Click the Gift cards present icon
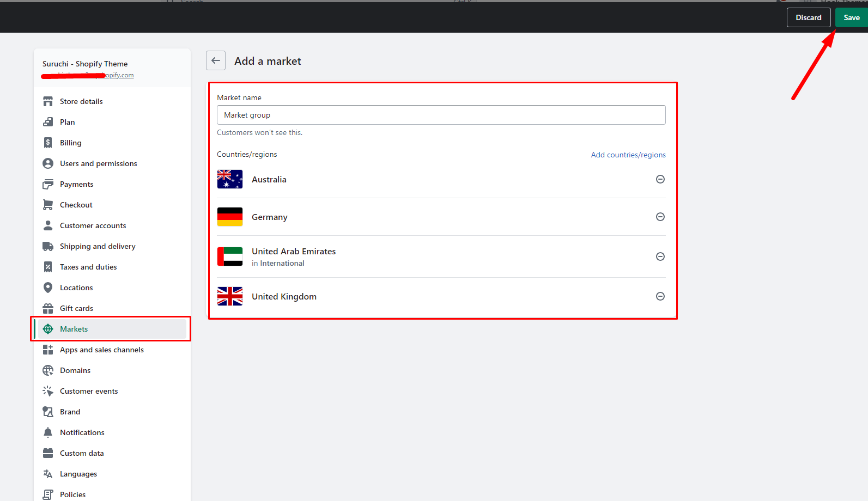868x501 pixels. [48, 308]
